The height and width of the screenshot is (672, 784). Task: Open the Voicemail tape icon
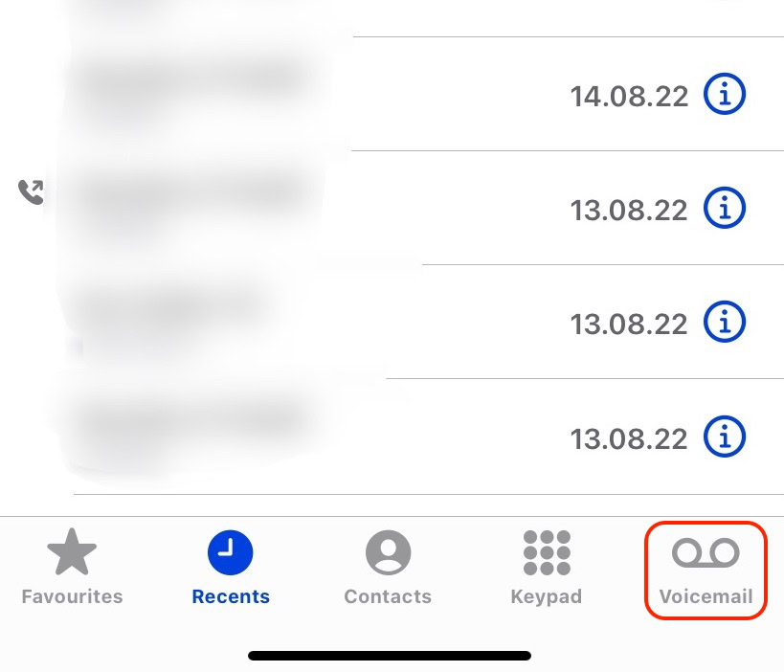pos(706,553)
